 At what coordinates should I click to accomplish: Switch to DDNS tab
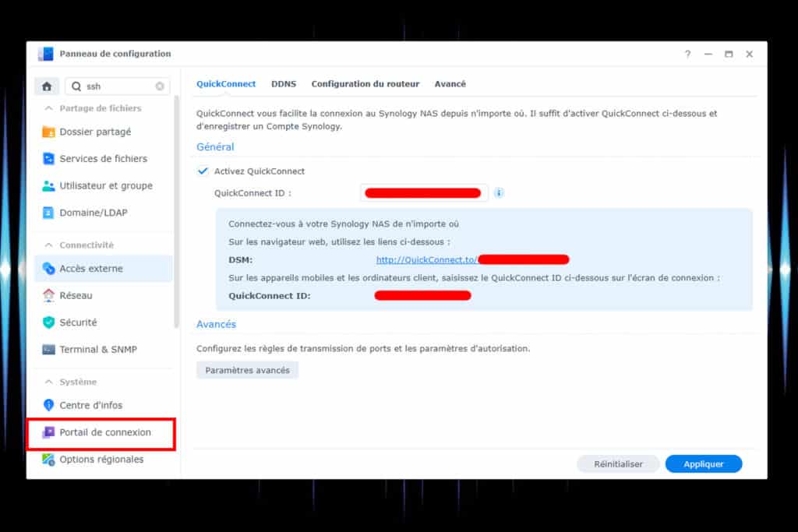point(284,84)
